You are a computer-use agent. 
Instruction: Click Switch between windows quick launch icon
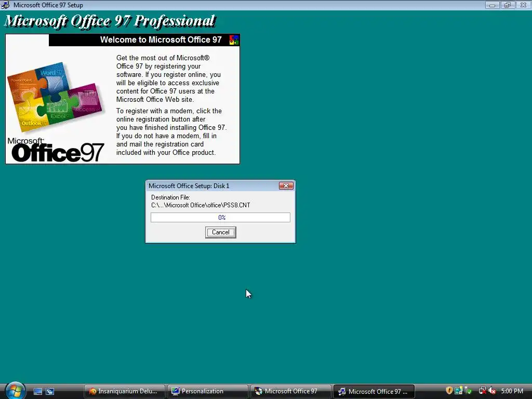[50, 391]
